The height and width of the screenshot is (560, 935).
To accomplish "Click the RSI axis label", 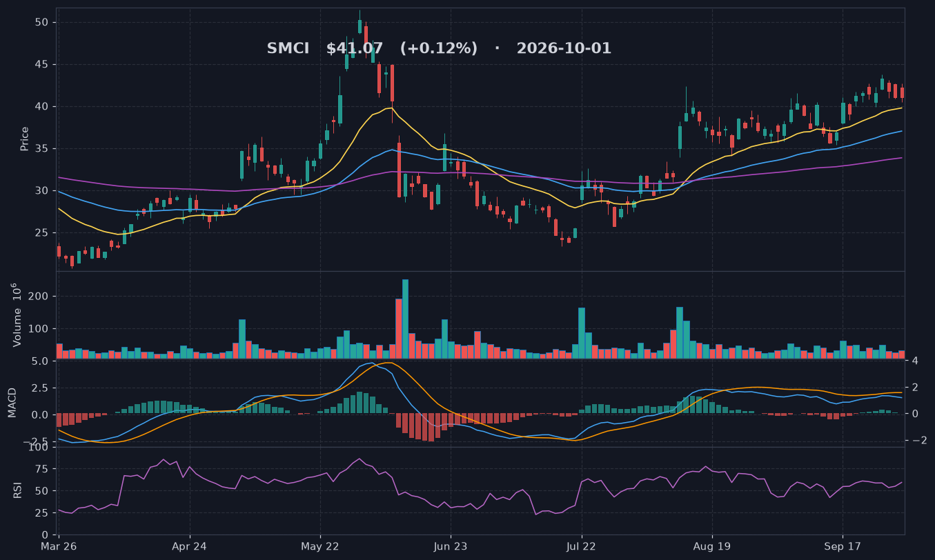I will [17, 491].
